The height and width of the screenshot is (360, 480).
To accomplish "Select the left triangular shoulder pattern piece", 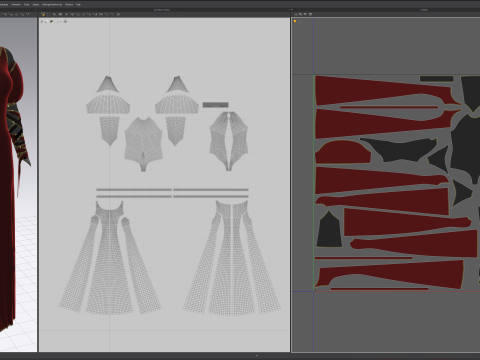I will pos(107,85).
